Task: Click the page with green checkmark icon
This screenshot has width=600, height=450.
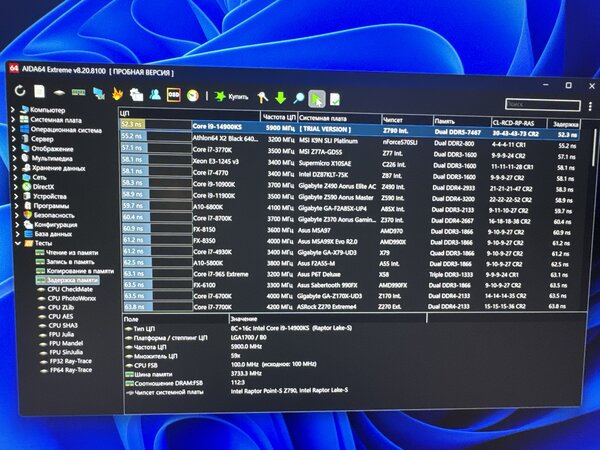Action: (x=335, y=99)
